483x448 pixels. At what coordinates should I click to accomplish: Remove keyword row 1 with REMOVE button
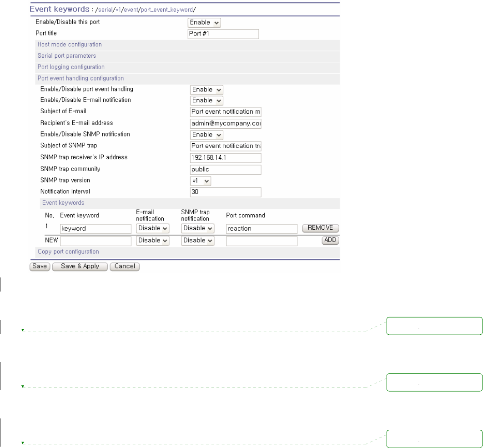coord(320,228)
